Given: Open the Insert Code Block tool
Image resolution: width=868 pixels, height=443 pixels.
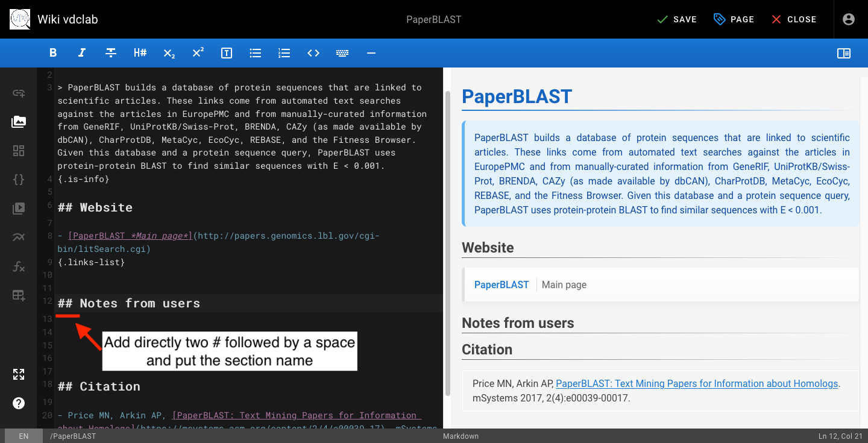Looking at the screenshot, I should coord(19,180).
